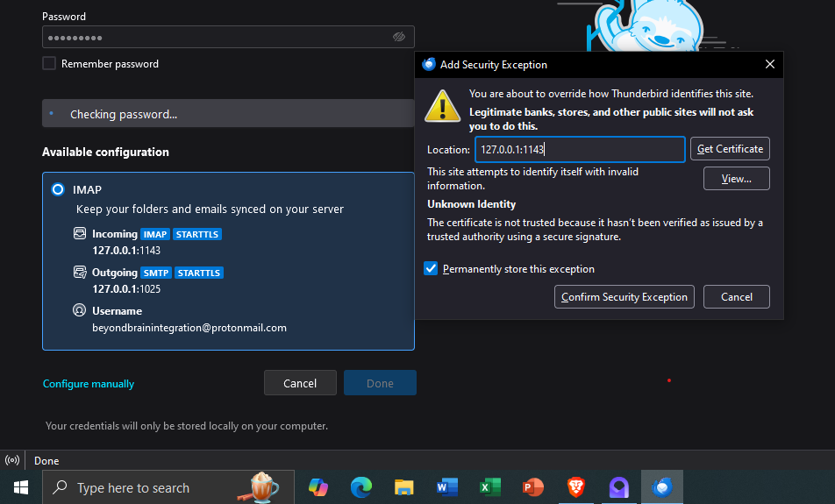This screenshot has width=835, height=504.
Task: Open the Windows Start menu
Action: (21, 487)
